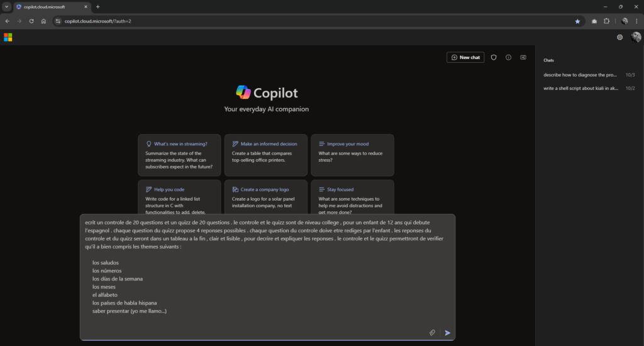This screenshot has width=644, height=346.
Task: Select 'Help you code' suggestion card
Action: coord(179,198)
